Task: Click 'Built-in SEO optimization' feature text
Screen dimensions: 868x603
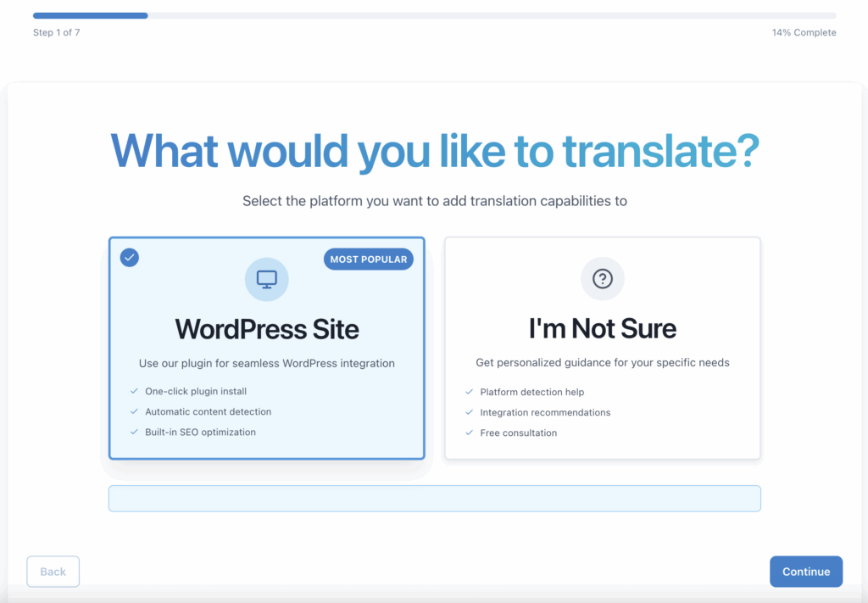Action: tap(200, 432)
